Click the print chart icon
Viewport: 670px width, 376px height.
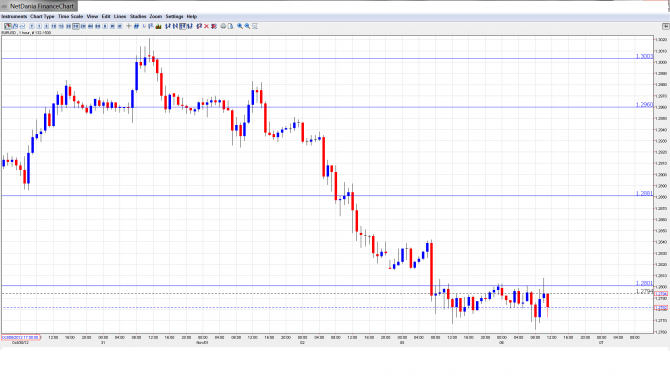click(223, 26)
